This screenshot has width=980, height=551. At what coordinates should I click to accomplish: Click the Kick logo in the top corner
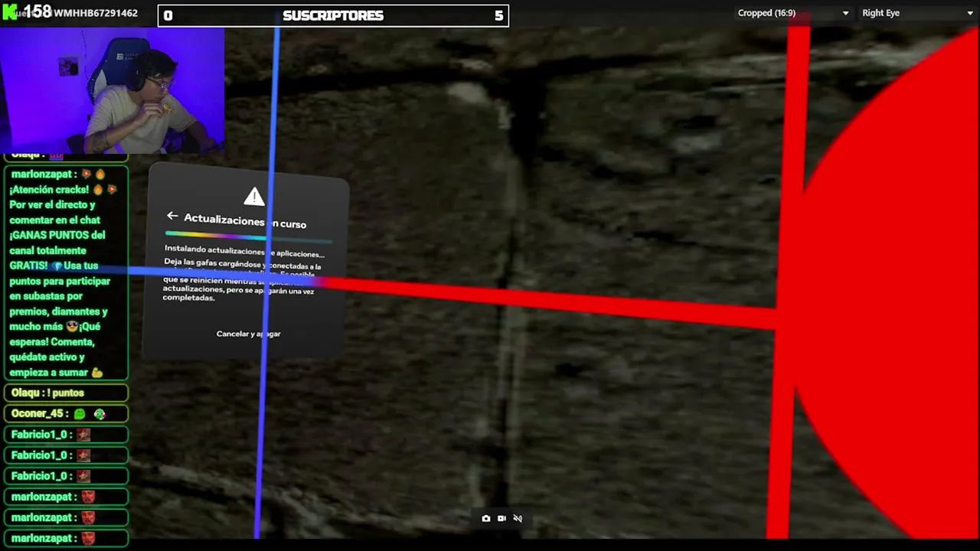10,11
